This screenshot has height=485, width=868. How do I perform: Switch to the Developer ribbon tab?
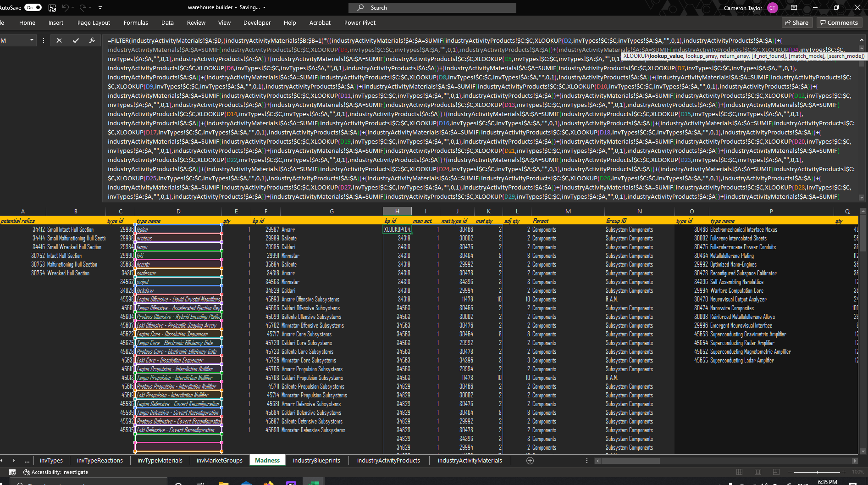pyautogui.click(x=257, y=22)
